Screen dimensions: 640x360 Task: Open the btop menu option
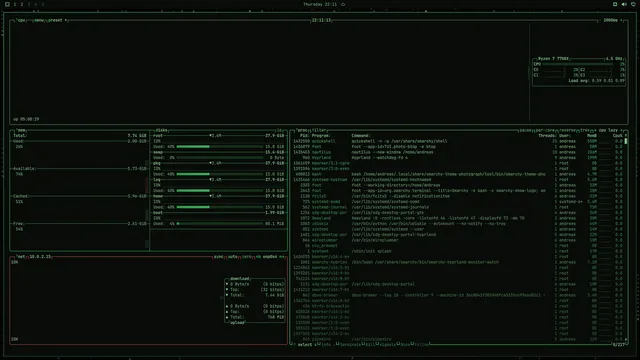(x=39, y=20)
